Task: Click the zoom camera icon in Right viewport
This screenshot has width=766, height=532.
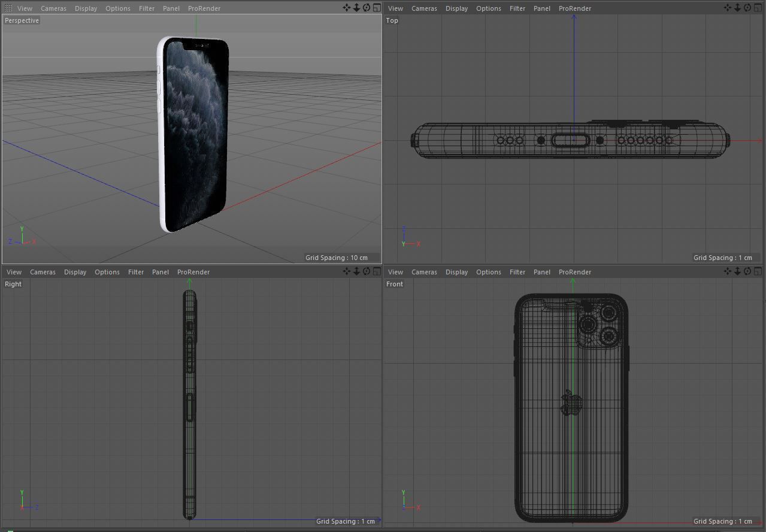Action: [356, 271]
